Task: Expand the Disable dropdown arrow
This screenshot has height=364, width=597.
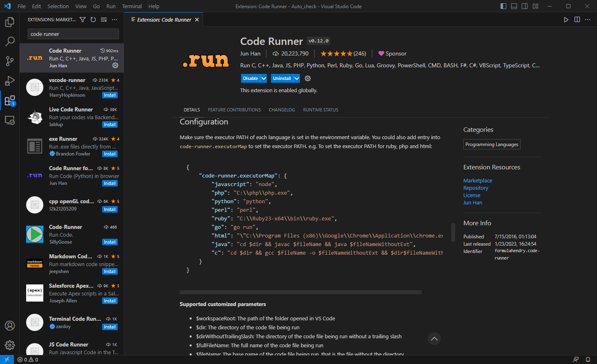Action: (x=264, y=78)
